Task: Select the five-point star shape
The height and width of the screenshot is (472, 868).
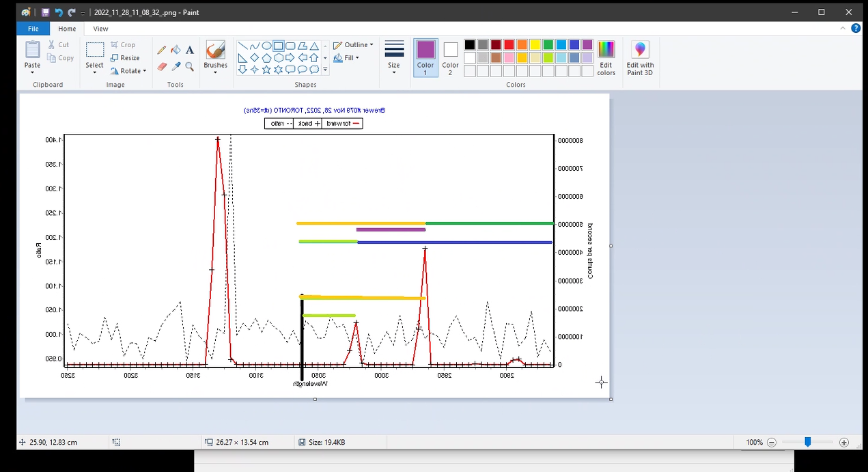Action: (x=266, y=70)
